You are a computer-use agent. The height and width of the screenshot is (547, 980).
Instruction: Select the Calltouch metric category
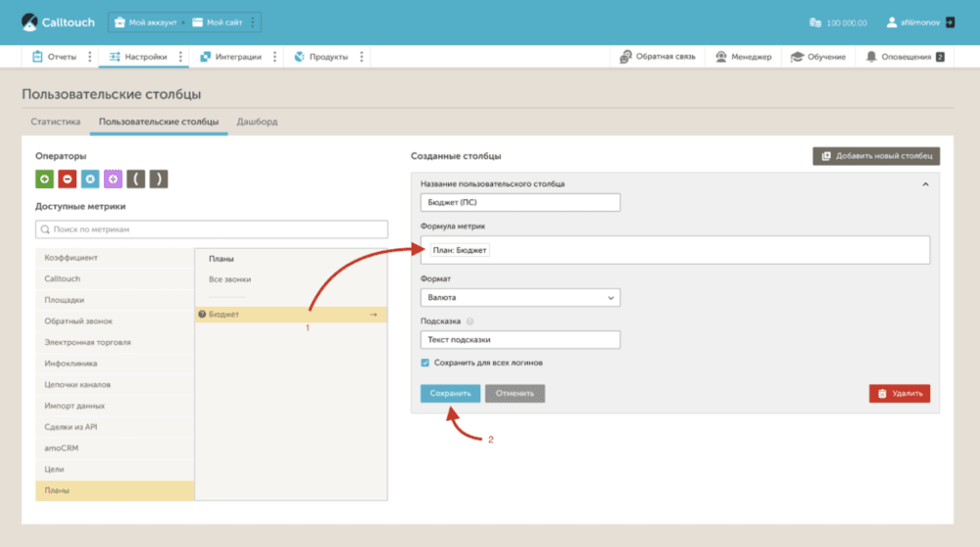click(x=115, y=278)
